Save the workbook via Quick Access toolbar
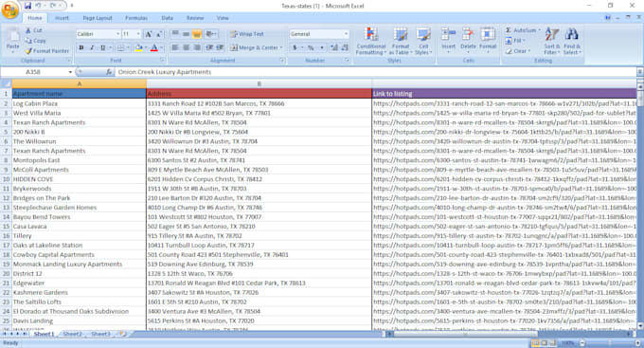The image size is (644, 348). coord(27,6)
